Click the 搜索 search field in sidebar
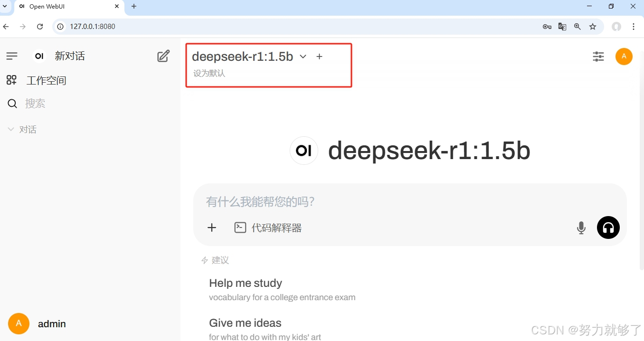Image resolution: width=644 pixels, height=341 pixels. [90, 104]
